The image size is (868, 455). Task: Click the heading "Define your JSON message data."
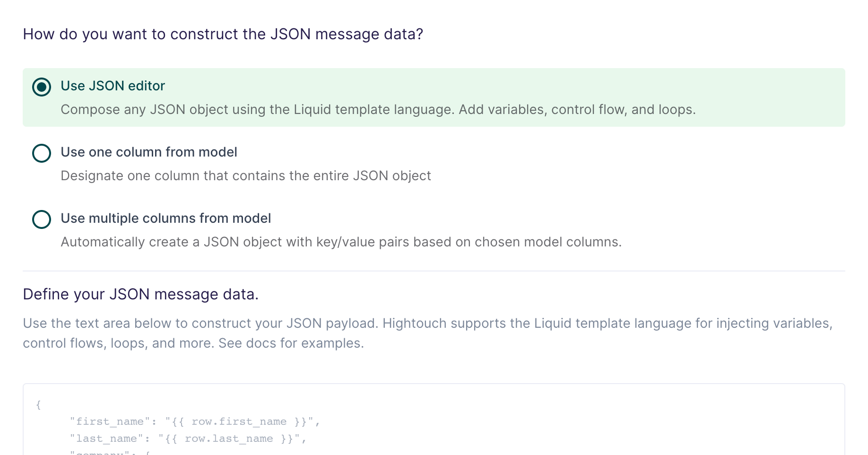pyautogui.click(x=141, y=294)
